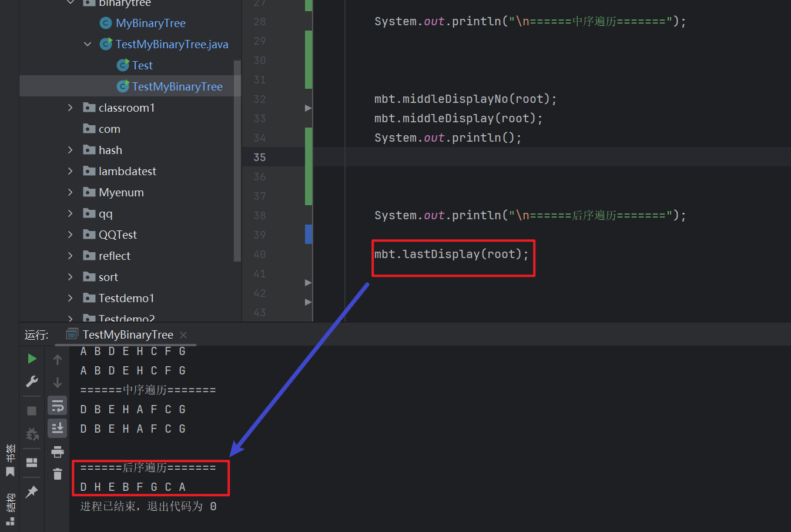Click console line ======中序遍历=======
The width and height of the screenshot is (791, 532).
tap(148, 390)
